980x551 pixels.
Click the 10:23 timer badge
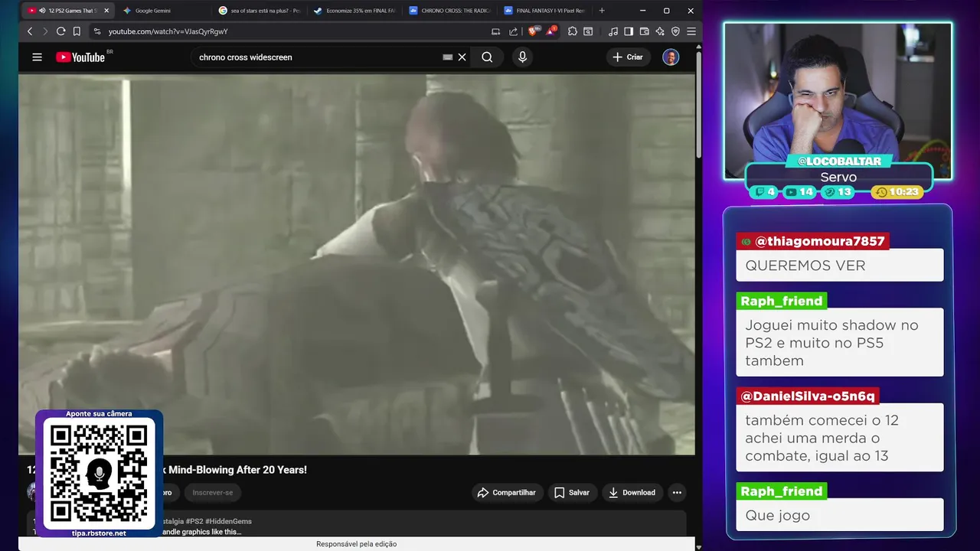(x=897, y=192)
